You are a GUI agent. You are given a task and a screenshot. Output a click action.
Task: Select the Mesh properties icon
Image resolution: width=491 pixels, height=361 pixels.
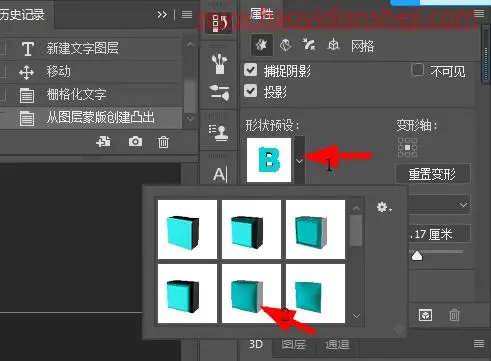click(261, 45)
